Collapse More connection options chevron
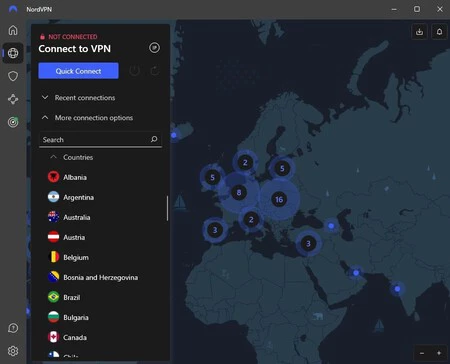This screenshot has width=450, height=364. pos(45,117)
